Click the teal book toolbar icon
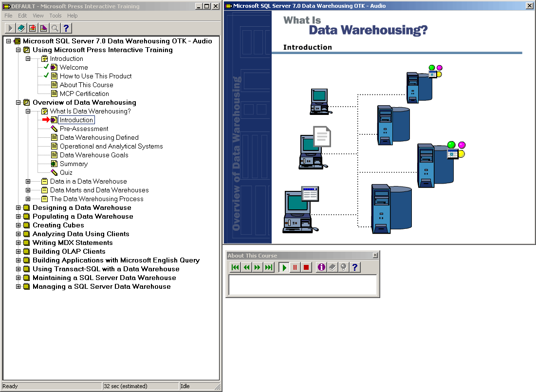 (x=21, y=28)
